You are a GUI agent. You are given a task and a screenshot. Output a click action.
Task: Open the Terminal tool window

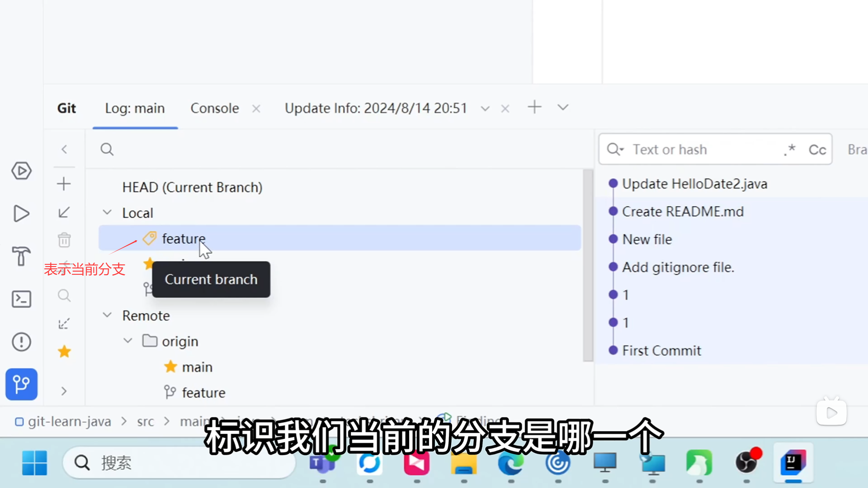pyautogui.click(x=21, y=299)
